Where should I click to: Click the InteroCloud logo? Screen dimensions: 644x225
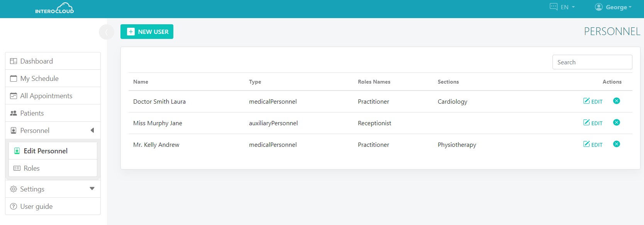pos(54,8)
